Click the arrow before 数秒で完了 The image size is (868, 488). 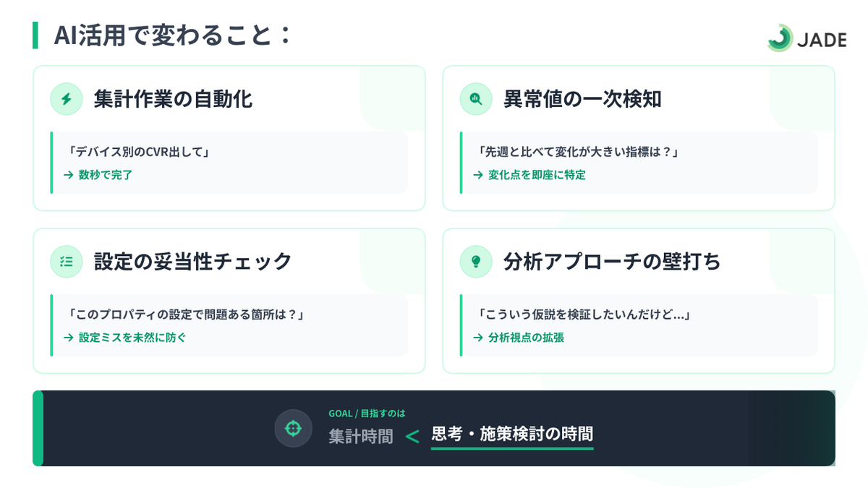pos(69,175)
